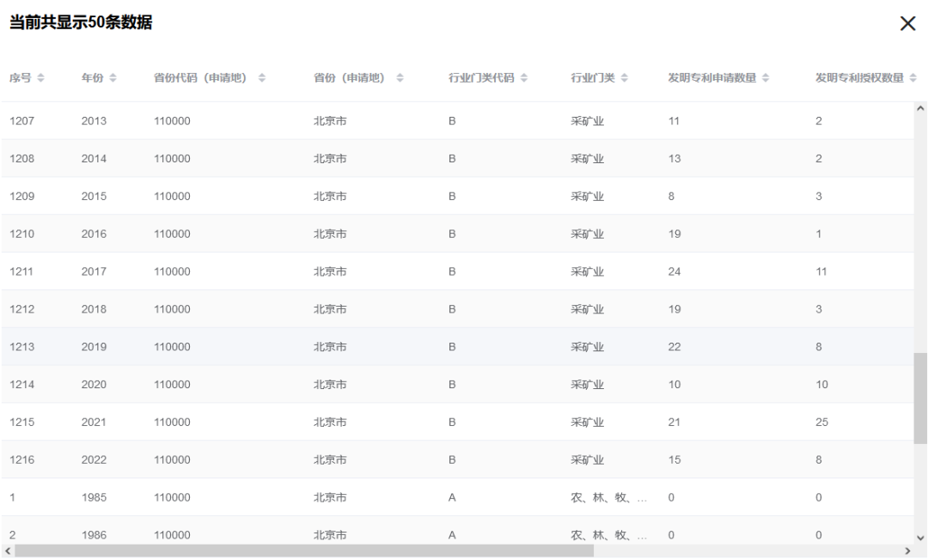Click application count 24 in row 1211

675,271
